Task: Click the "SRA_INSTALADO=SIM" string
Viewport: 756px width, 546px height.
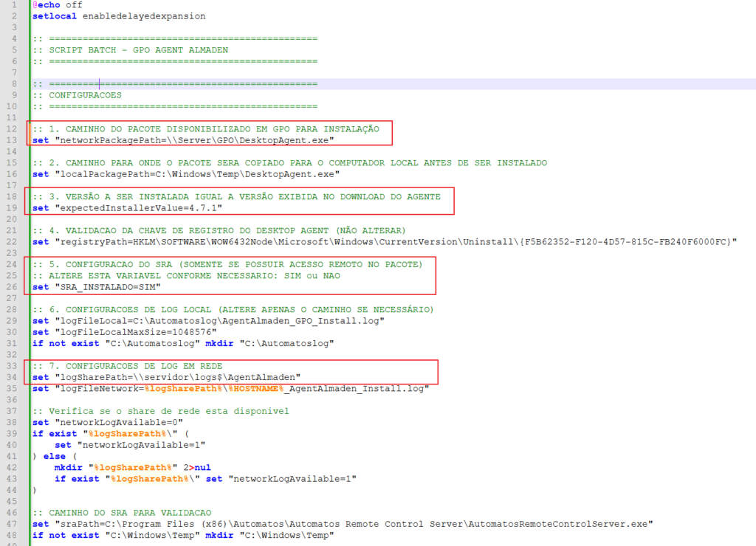Action: [x=108, y=287]
